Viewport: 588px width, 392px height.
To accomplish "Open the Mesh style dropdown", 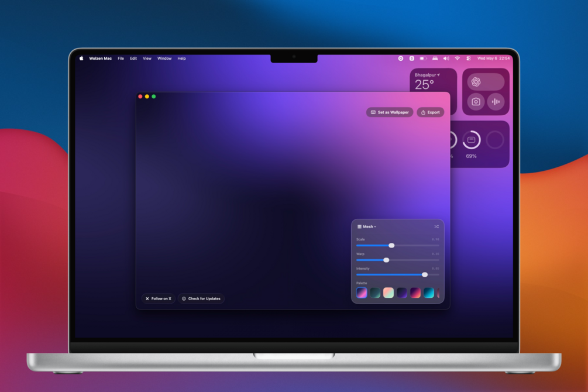I will click(367, 226).
